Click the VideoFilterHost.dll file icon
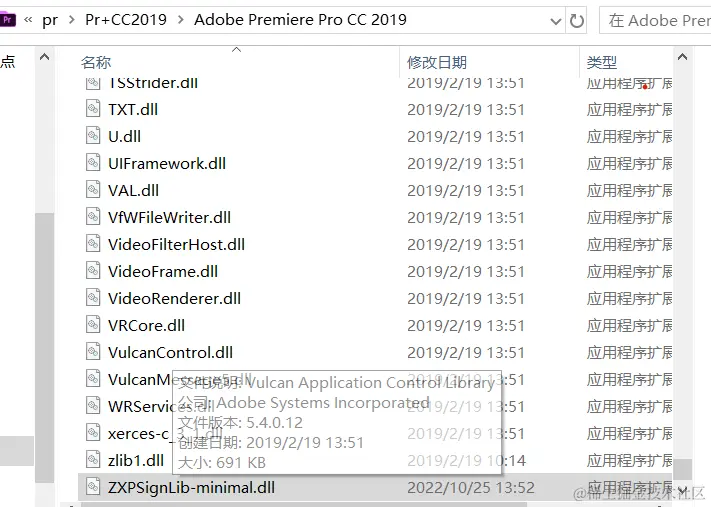Viewport: 711px width, 507px height. (x=93, y=244)
